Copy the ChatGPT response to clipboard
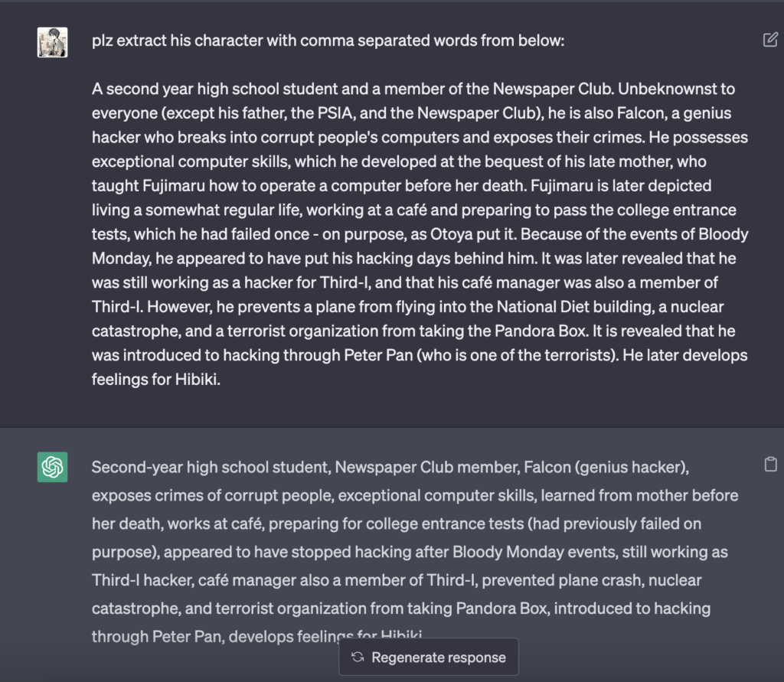 point(770,464)
